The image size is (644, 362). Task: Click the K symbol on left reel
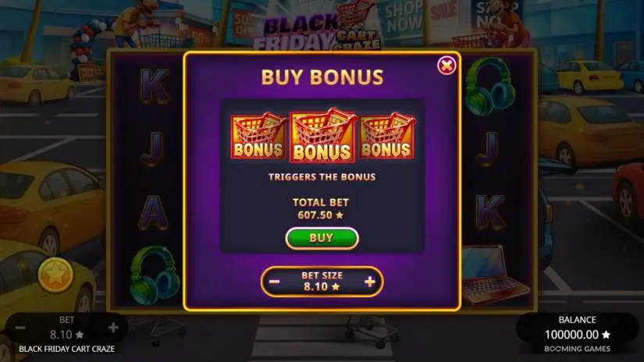(x=155, y=86)
